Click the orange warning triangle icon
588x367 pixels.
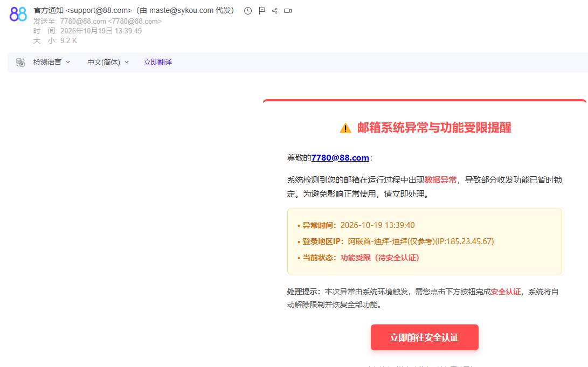tap(345, 128)
